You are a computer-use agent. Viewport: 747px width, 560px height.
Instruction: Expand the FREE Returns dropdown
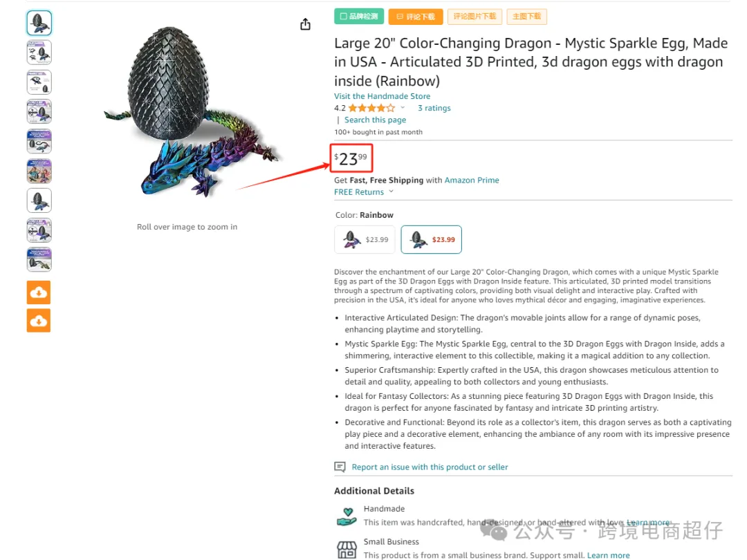point(364,192)
